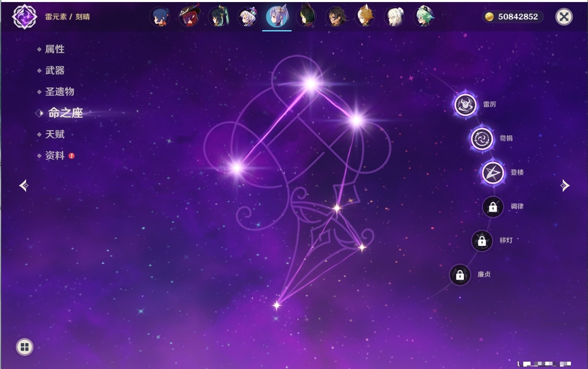
Task: Select the locked 廉贞 constellation node
Action: 460,275
